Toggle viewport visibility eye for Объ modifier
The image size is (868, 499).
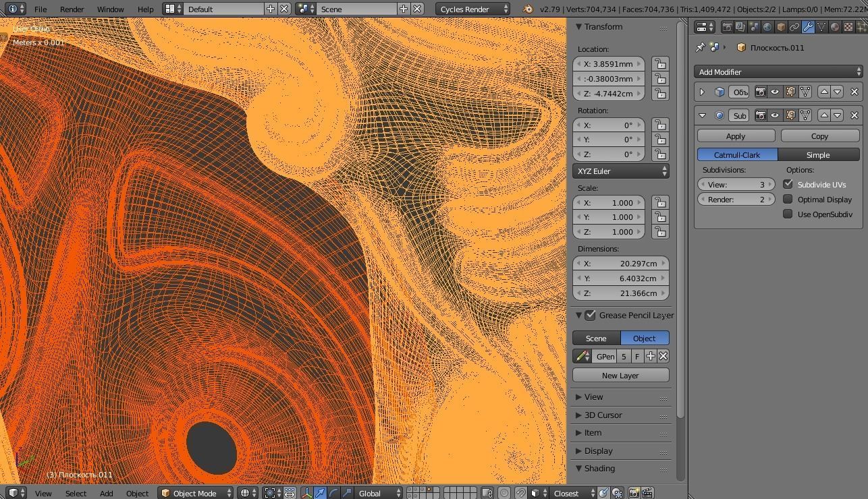click(x=775, y=92)
